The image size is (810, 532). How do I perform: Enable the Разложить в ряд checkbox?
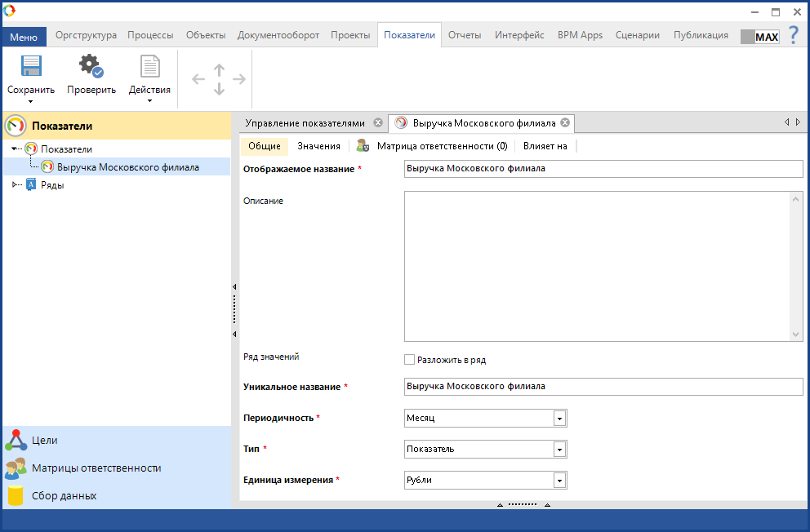[410, 360]
